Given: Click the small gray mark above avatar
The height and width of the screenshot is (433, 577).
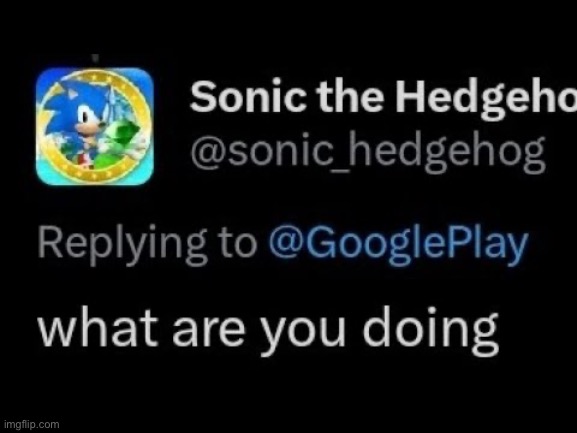Looking at the screenshot, I should tap(95, 58).
